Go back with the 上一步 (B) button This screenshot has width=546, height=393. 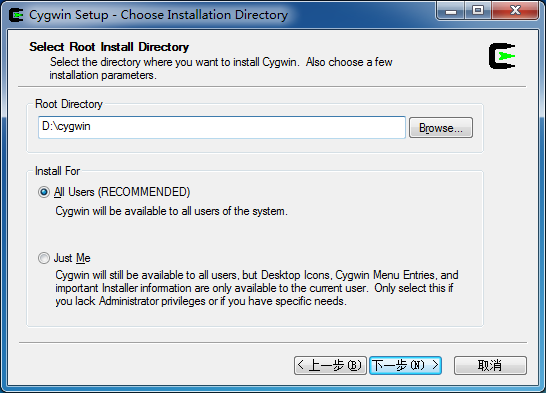(330, 365)
